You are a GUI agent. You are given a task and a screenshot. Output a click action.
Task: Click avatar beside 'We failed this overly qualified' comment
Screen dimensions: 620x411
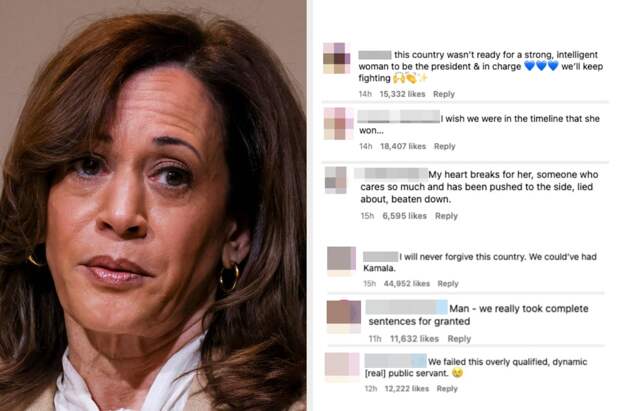coord(342,367)
